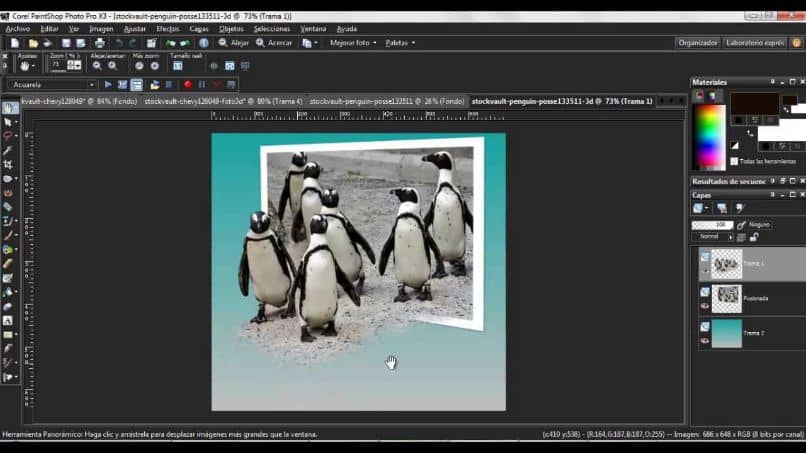
Task: Click the pause script recording icon
Action: pyautogui.click(x=202, y=85)
